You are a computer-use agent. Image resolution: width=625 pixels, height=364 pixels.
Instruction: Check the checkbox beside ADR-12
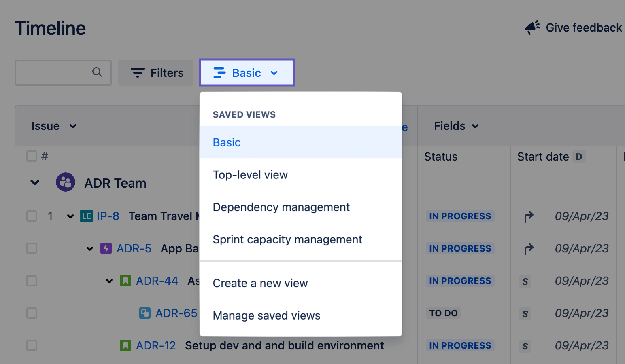click(x=31, y=345)
